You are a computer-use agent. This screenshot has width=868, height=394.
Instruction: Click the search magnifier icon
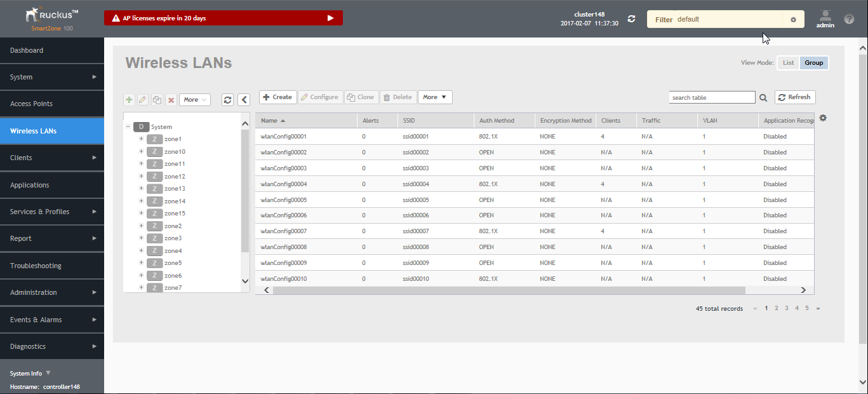point(763,98)
